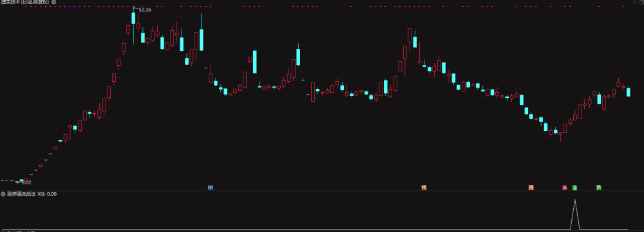Click the orange 榜 event marker

click(x=424, y=188)
